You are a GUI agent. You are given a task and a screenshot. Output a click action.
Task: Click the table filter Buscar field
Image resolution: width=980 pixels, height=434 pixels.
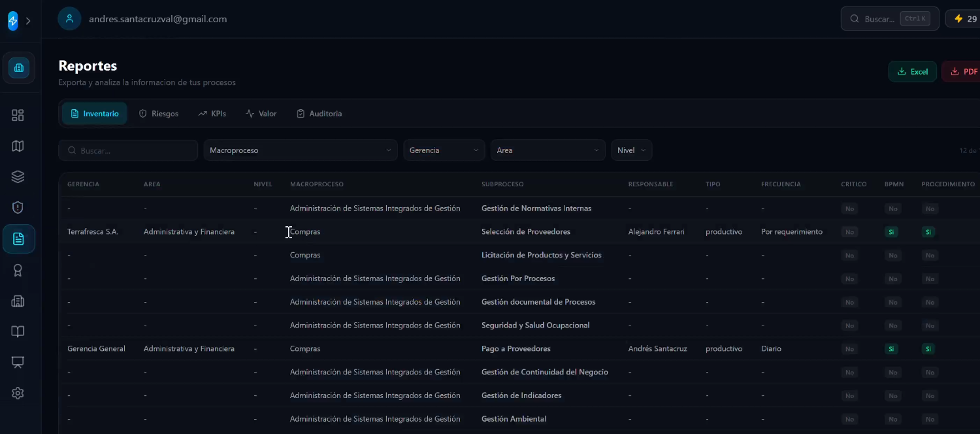(128, 150)
